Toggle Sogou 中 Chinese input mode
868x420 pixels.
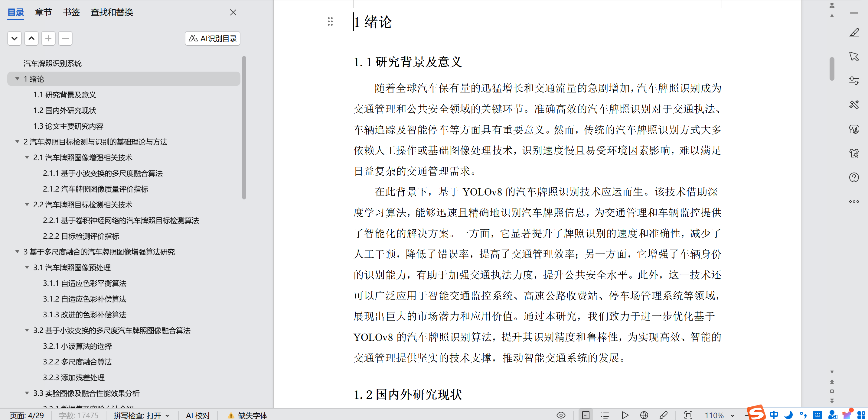click(774, 415)
